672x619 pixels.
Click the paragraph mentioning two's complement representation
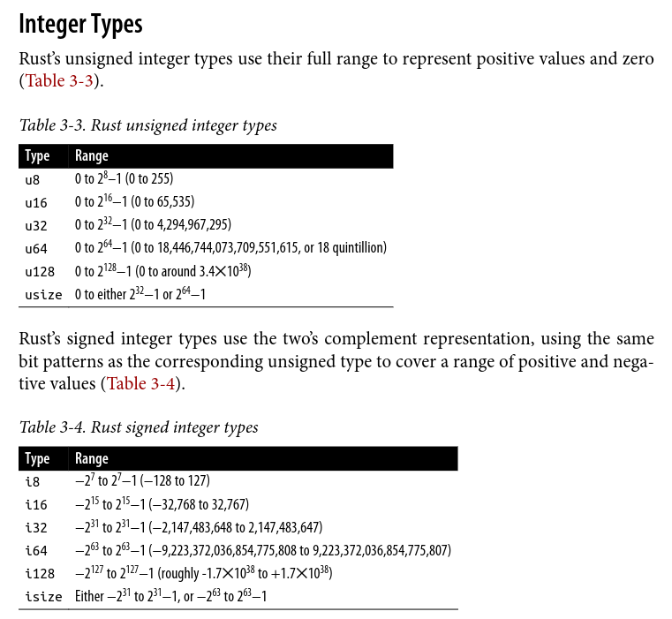click(336, 361)
